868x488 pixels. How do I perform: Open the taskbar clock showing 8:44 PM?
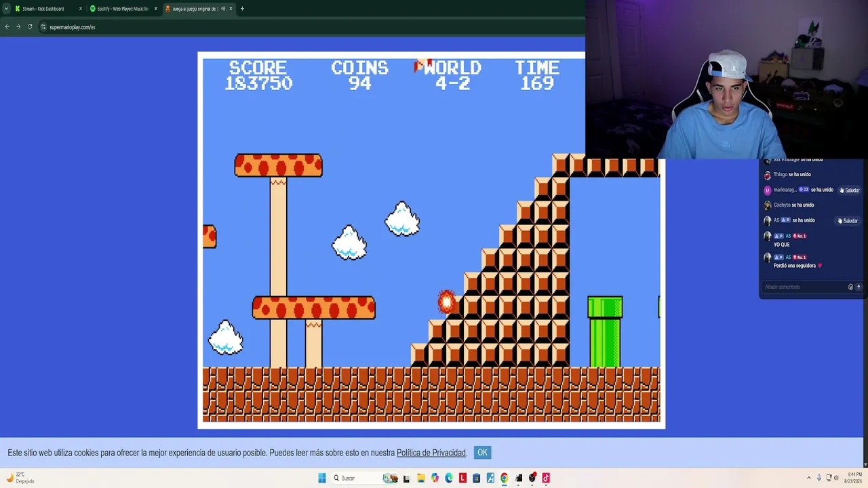[x=854, y=478]
